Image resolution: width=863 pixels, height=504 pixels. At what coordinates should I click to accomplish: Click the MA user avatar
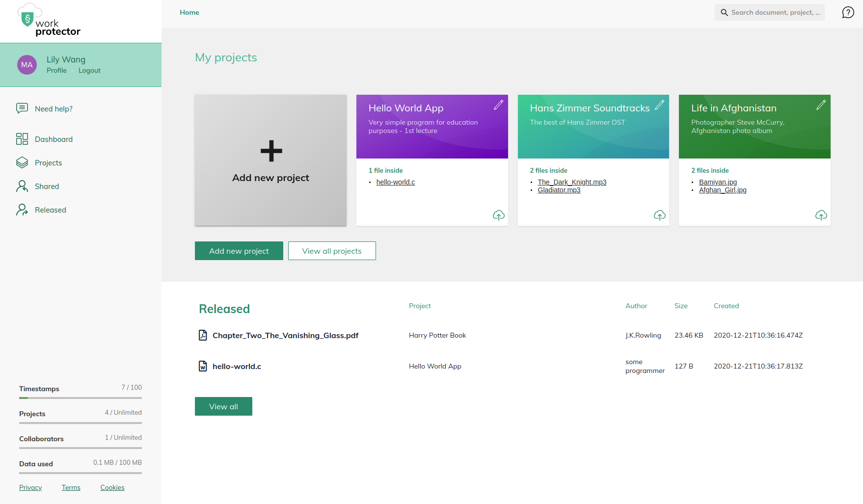tap(27, 65)
